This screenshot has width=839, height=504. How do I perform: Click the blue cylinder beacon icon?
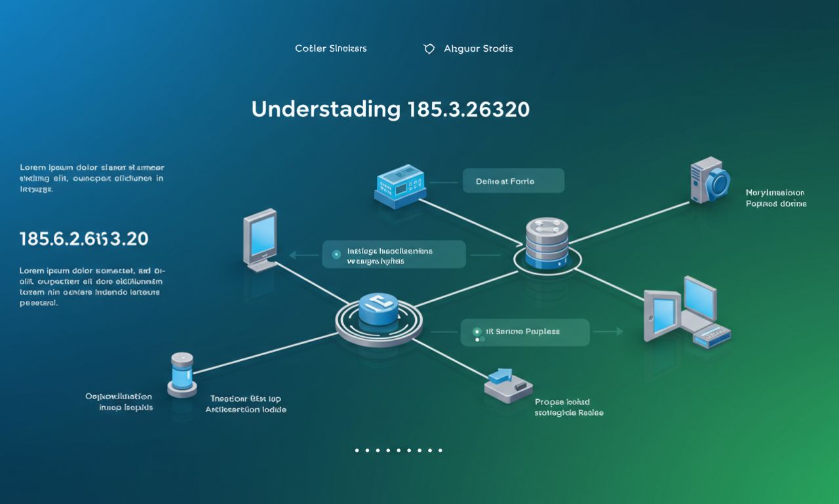182,374
